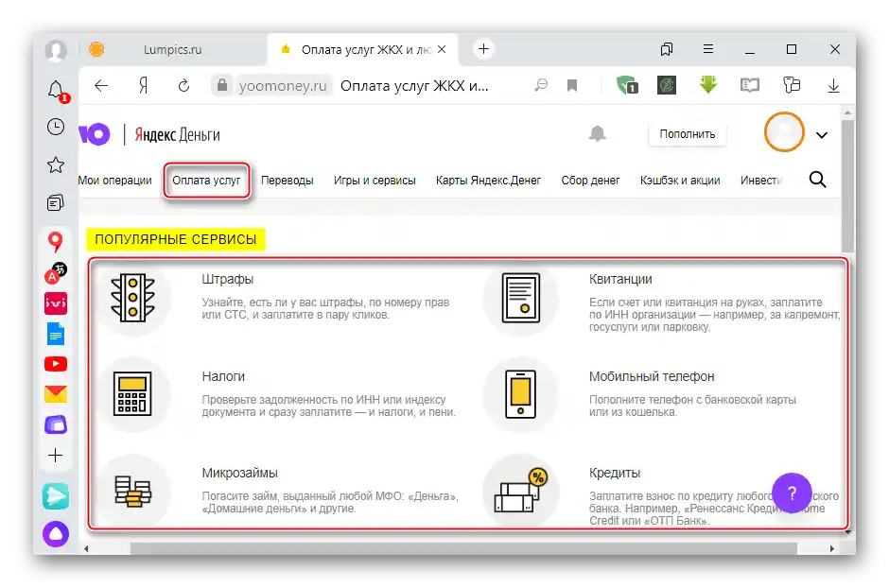Open the notifications bell in the browser sidebar
This screenshot has width=889, height=588.
[x=56, y=90]
